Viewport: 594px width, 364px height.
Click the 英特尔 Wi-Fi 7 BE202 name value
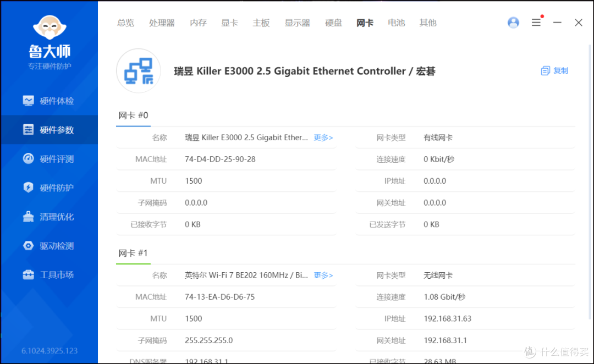tap(246, 275)
